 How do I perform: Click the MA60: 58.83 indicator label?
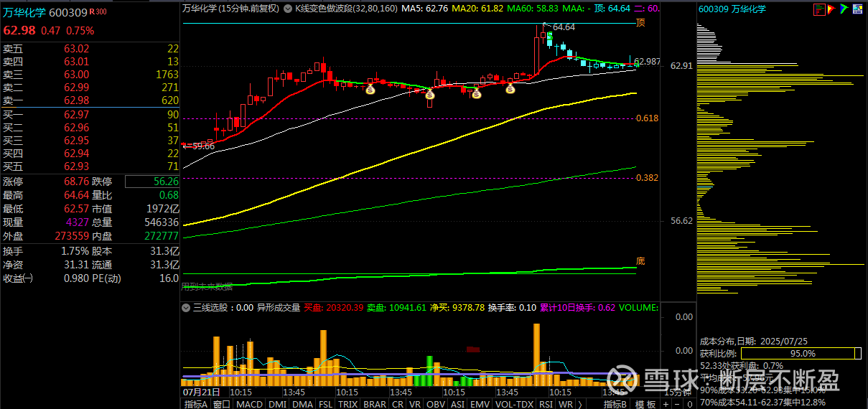tap(534, 9)
